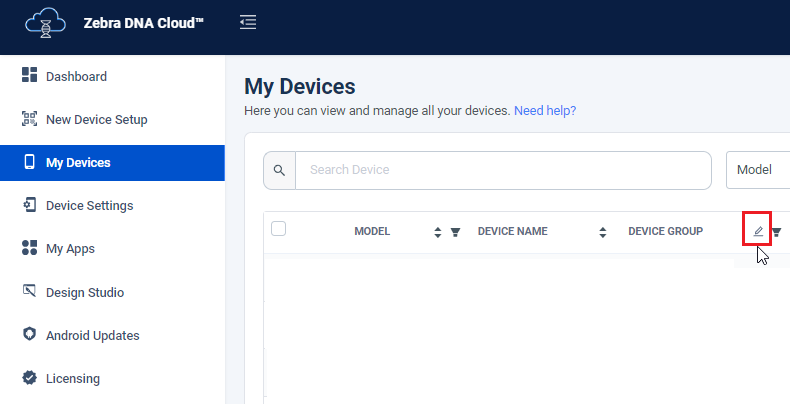Click the New Device Setup QR icon
Image resolution: width=790 pixels, height=404 pixels.
tap(29, 119)
